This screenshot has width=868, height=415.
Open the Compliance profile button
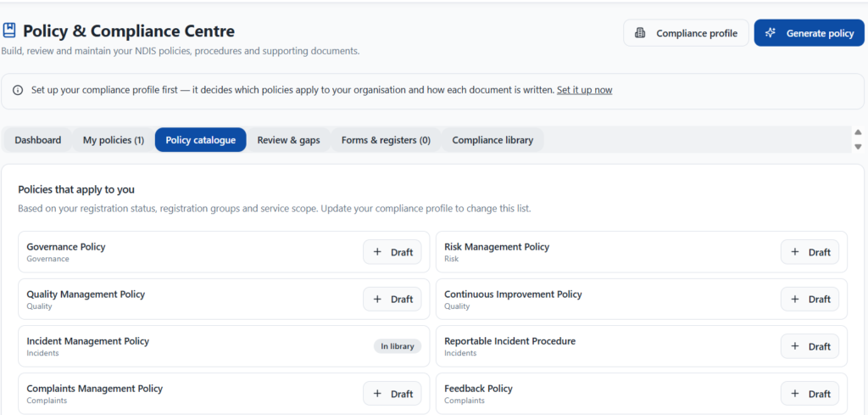coord(686,33)
